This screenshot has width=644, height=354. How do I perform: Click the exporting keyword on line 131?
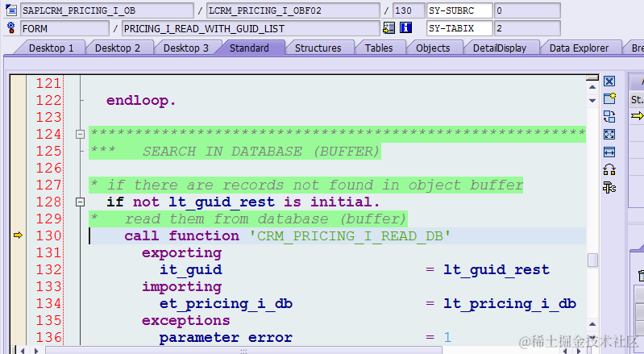182,252
